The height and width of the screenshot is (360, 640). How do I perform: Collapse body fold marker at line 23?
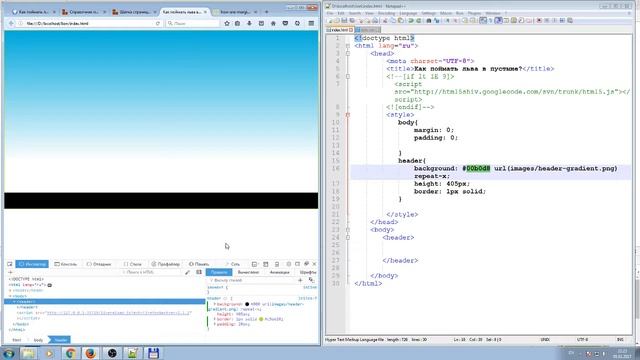coord(348,230)
